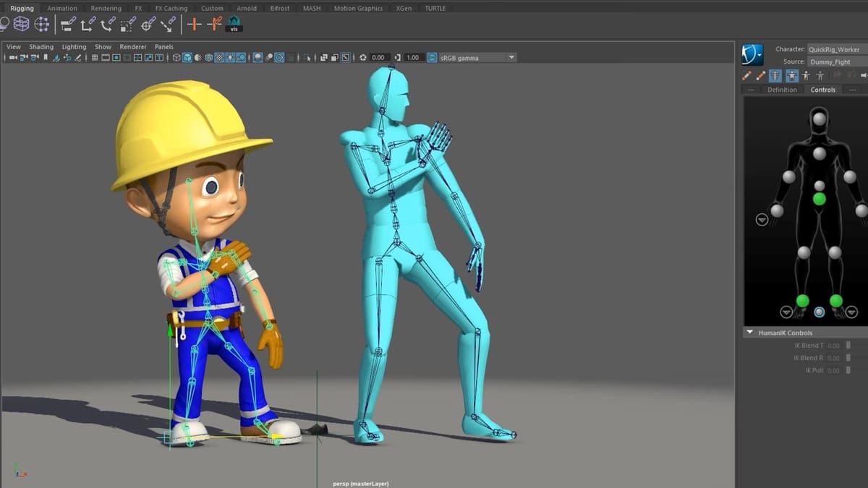The image size is (868, 488).
Task: Click the body part icon in HumanIK toolbar
Action: (x=806, y=75)
